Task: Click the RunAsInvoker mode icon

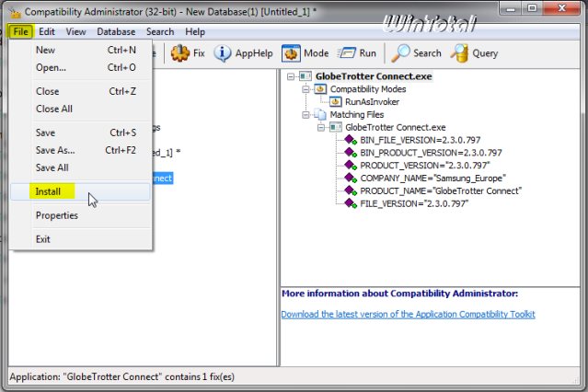Action: tap(335, 102)
